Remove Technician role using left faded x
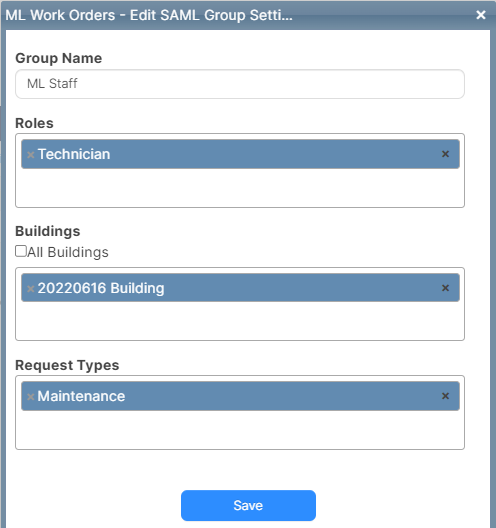This screenshot has width=496, height=528. pyautogui.click(x=31, y=155)
